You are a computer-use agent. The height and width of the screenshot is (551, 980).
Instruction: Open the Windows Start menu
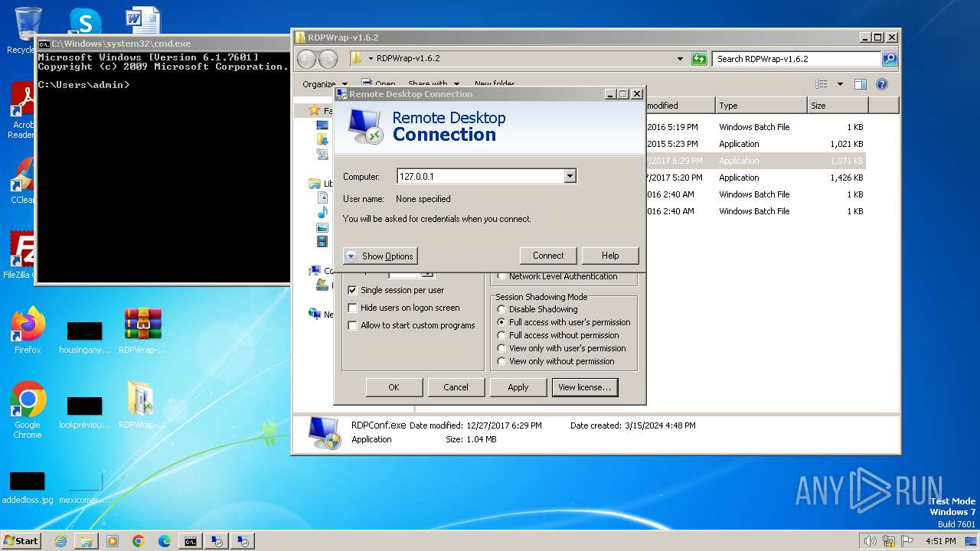click(x=21, y=541)
